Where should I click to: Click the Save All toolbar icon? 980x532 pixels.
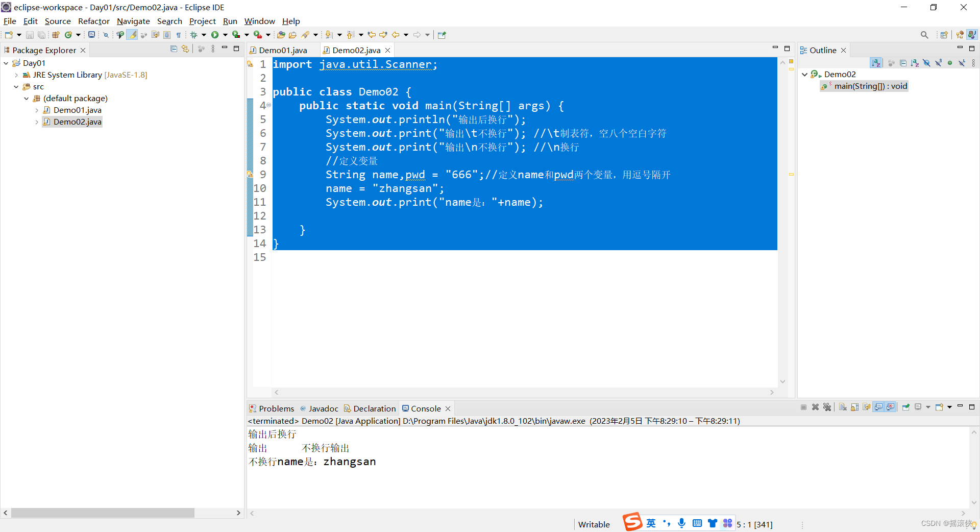(x=42, y=35)
